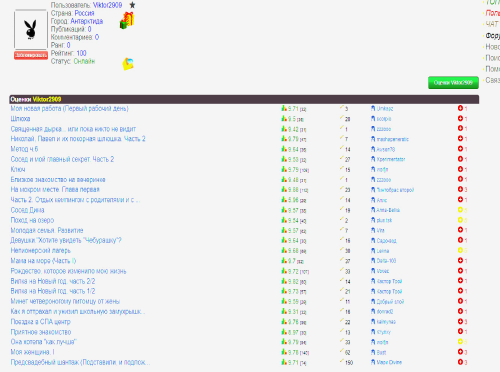The image size is (500, 372).
Task: Click the country link Россия
Action: (x=84, y=13)
